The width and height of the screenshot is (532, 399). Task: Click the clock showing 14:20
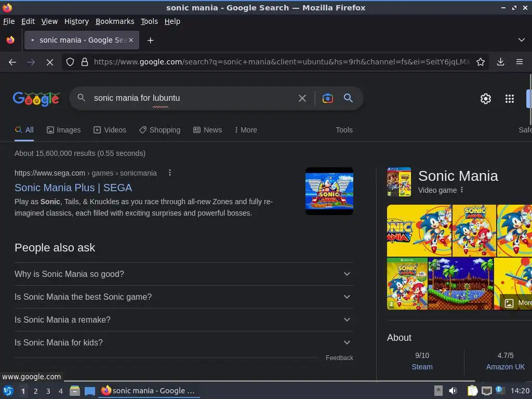[520, 391]
